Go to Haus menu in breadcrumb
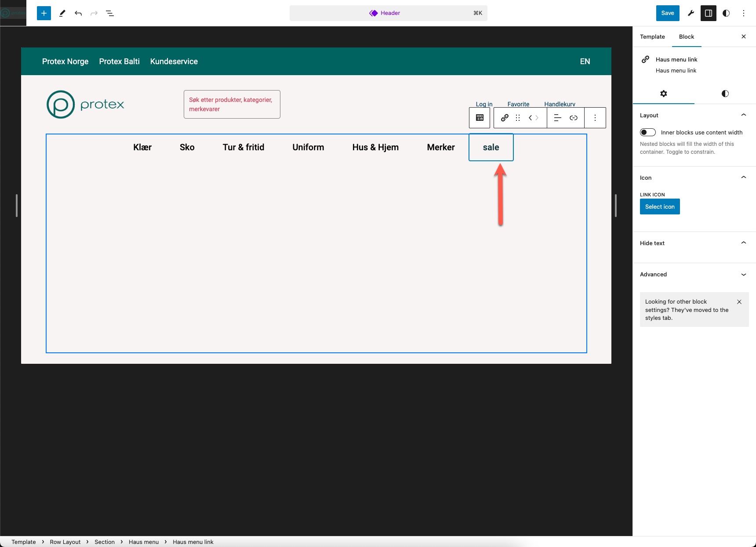Viewport: 756px width, 547px height. tap(144, 542)
